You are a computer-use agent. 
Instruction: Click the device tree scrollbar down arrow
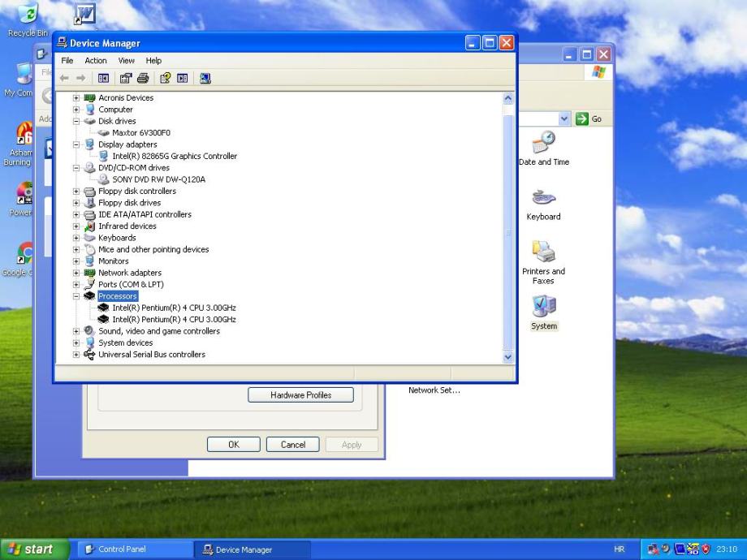coord(509,355)
